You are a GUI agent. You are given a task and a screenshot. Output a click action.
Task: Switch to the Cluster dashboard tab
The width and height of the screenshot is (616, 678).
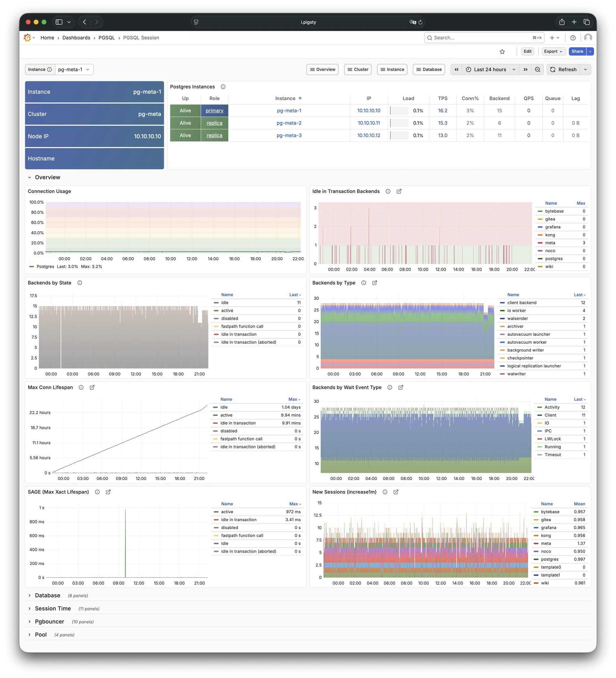tap(358, 69)
